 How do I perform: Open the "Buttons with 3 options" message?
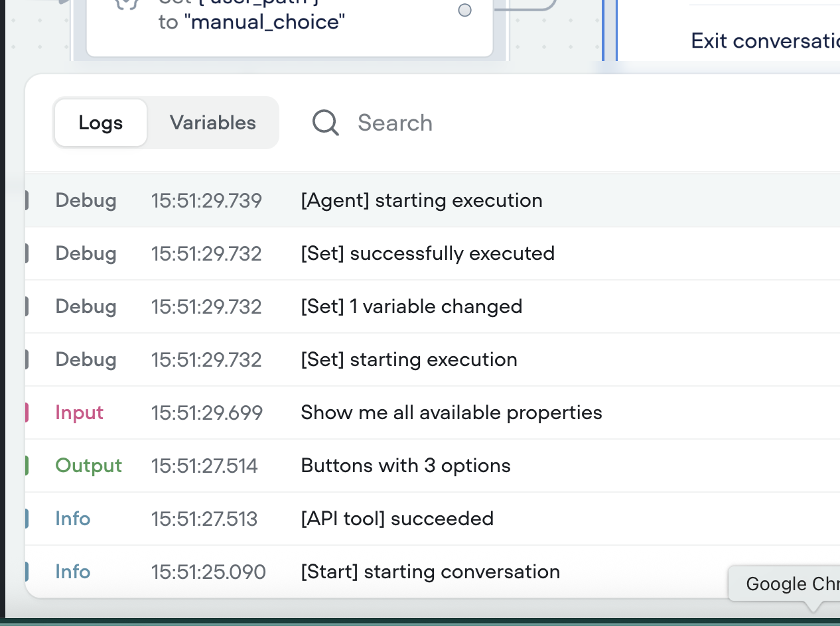405,466
